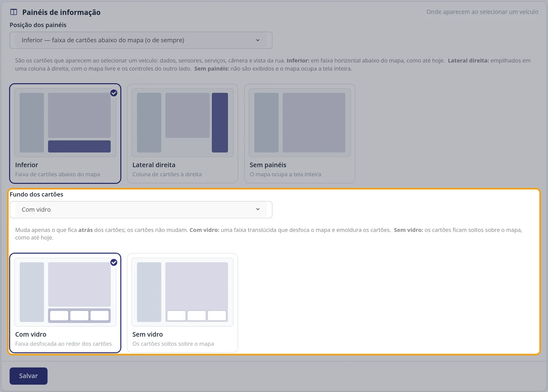Select the Inferior layout option card
This screenshot has width=548, height=392.
tap(65, 134)
